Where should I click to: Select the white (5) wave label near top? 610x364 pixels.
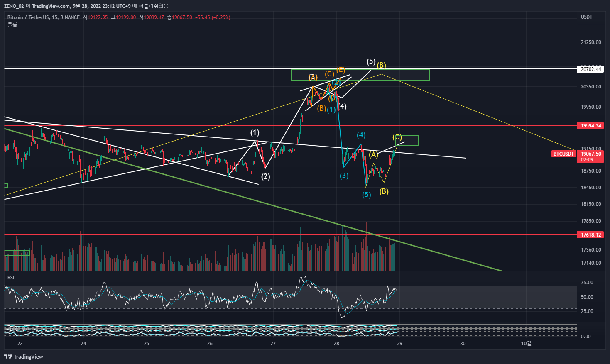click(x=371, y=62)
